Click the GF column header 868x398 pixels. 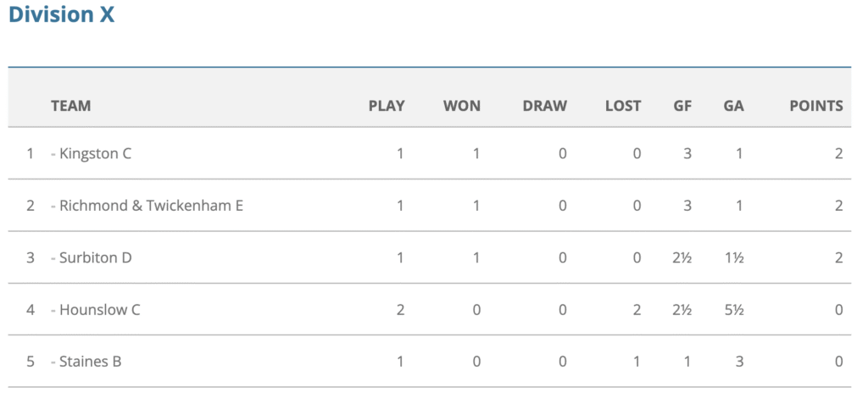(x=682, y=106)
